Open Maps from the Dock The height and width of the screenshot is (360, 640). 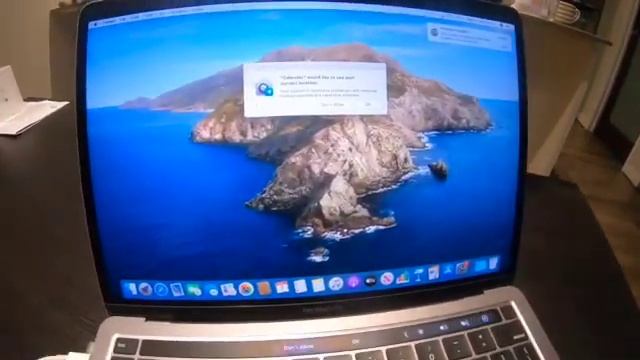click(229, 290)
